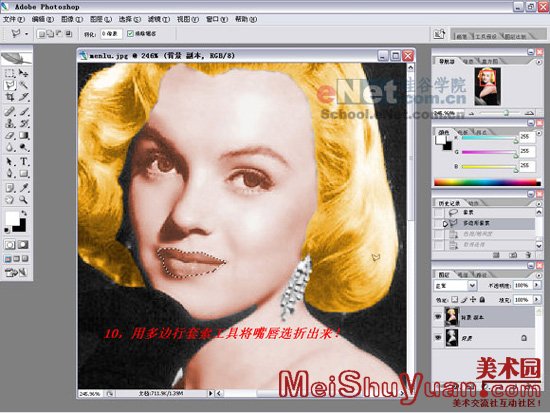
Task: Choose the Hand tool
Action: pyautogui.click(x=10, y=200)
